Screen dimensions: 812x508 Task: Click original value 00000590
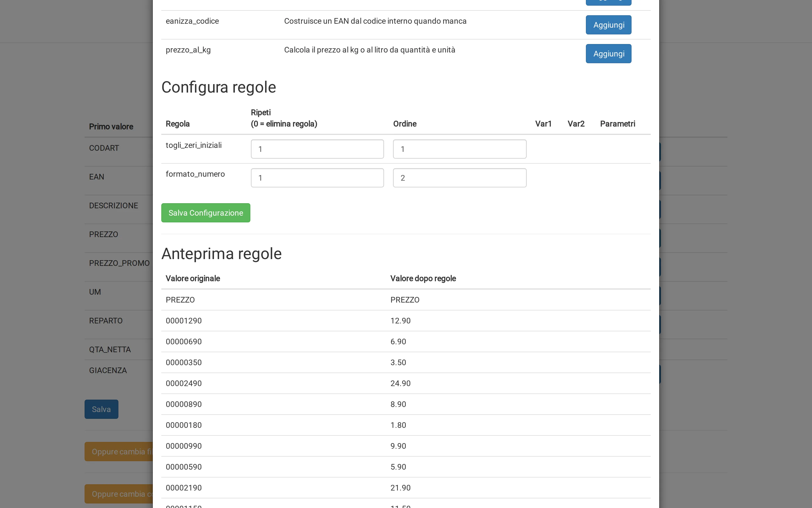coord(184,467)
